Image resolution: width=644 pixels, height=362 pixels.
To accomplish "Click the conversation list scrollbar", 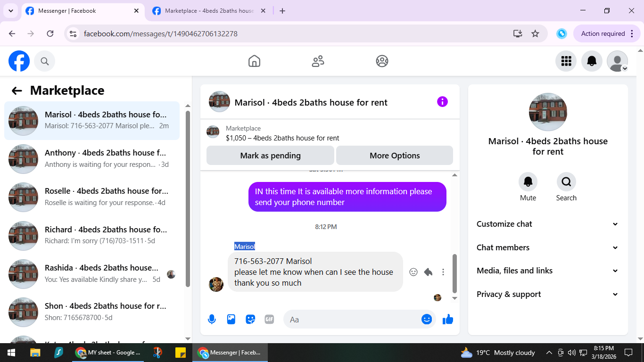I will 188,198.
